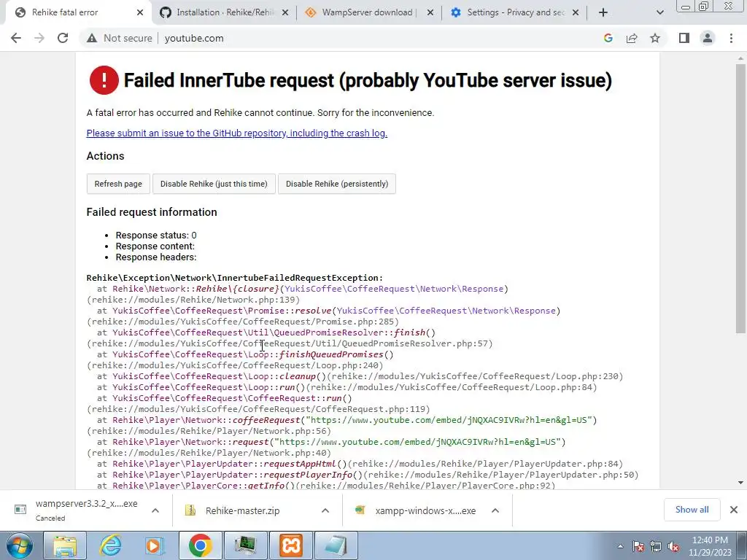Switch to WampServer download tab

click(x=367, y=13)
